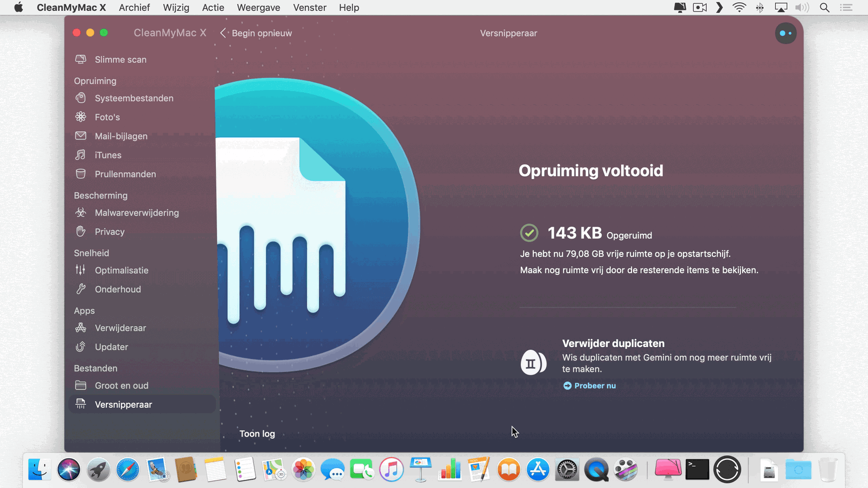Click the Probeer nu link
This screenshot has height=488, width=868.
(x=590, y=386)
